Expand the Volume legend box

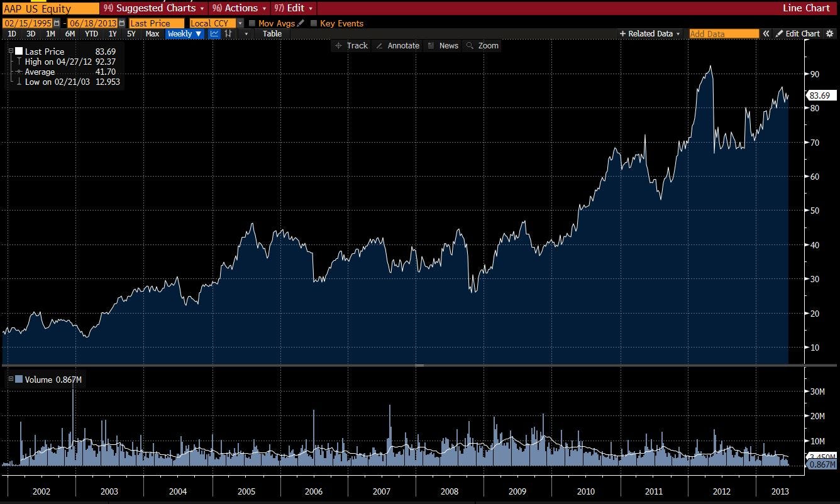tap(11, 379)
